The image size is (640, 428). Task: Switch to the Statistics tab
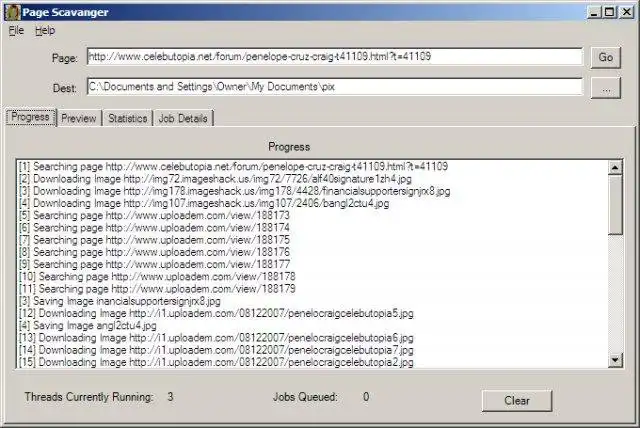click(127, 118)
